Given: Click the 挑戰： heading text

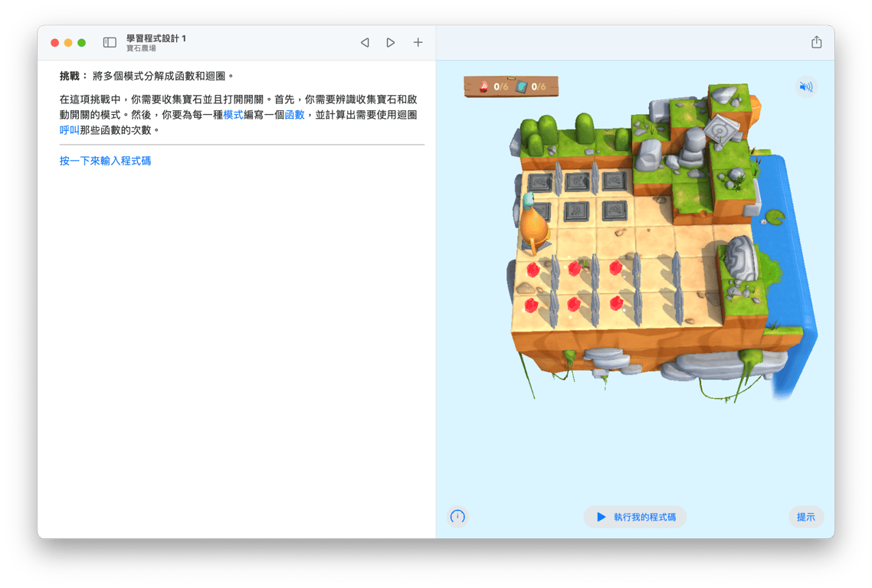Looking at the screenshot, I should click(74, 76).
